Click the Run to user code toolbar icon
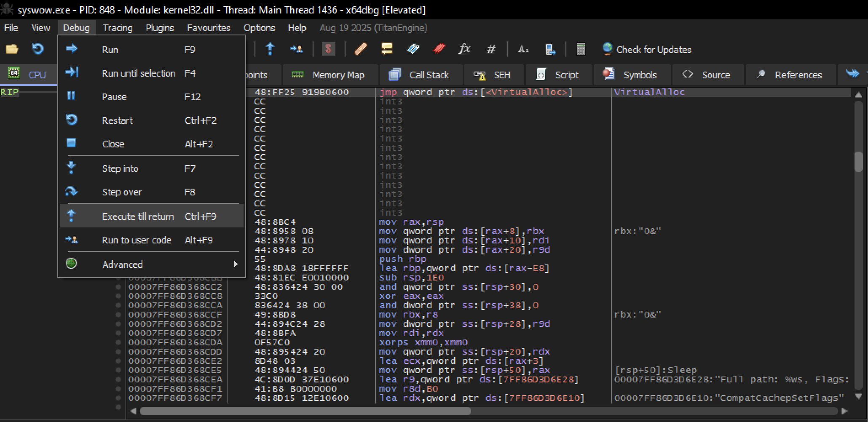Image resolution: width=868 pixels, height=422 pixels. 296,49
